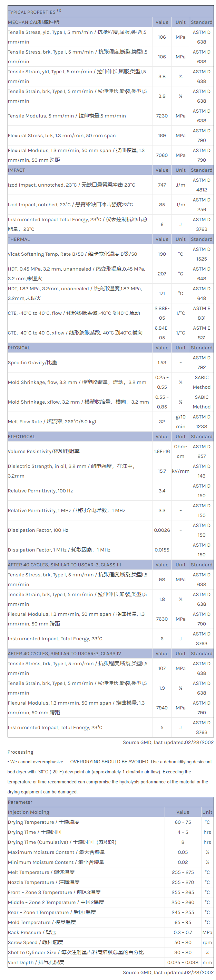Click the IMPACT section header
Viewport: 216px width, 980px height.
pyautogui.click(x=16, y=170)
